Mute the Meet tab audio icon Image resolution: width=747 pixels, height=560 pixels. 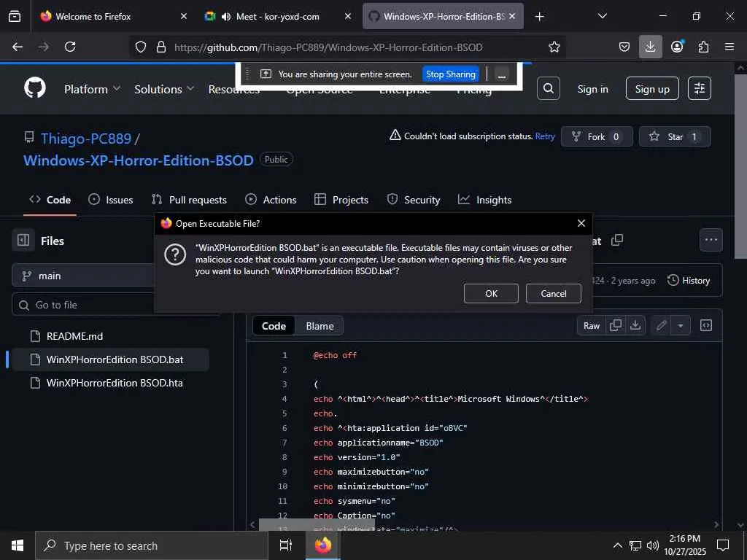(x=226, y=17)
